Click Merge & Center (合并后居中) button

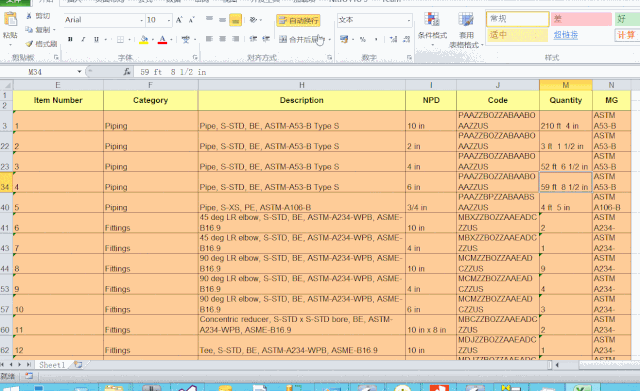click(x=302, y=40)
